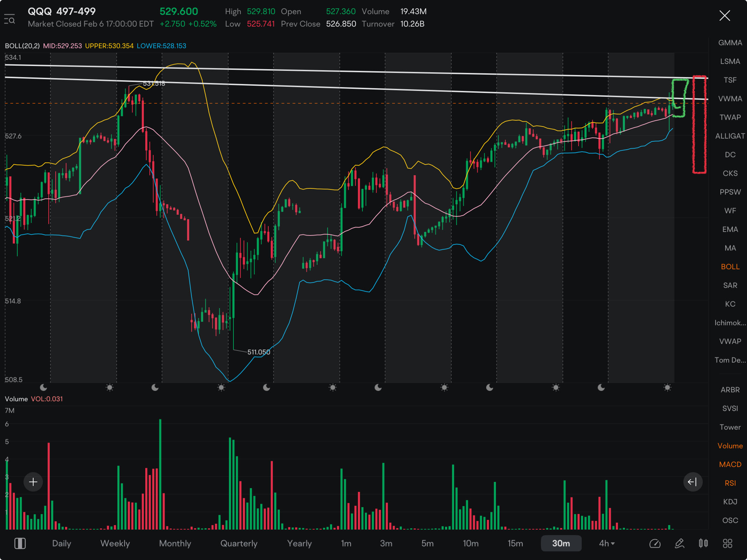Jump to latest bar arrow button
This screenshot has height=560, width=747.
pyautogui.click(x=693, y=482)
